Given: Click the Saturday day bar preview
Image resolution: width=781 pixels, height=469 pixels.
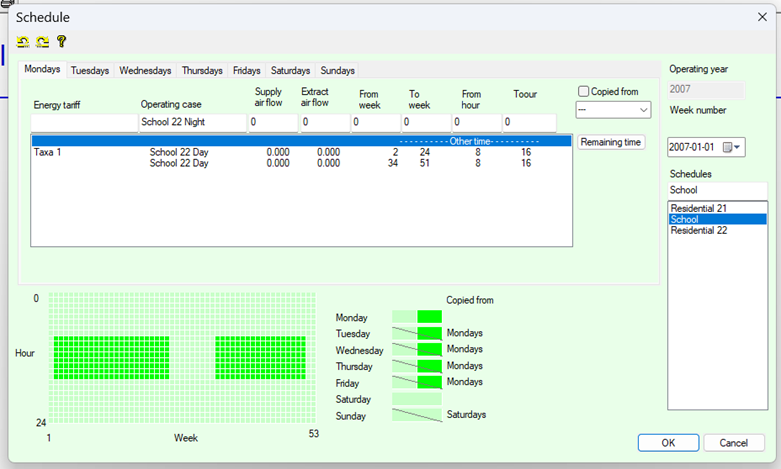Looking at the screenshot, I should click(x=417, y=399).
